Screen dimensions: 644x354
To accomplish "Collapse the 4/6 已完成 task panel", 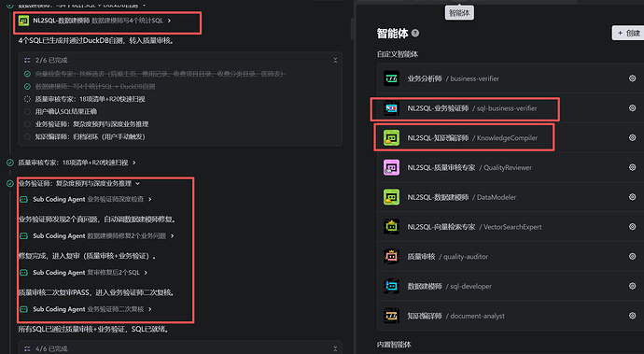I will [335, 348].
